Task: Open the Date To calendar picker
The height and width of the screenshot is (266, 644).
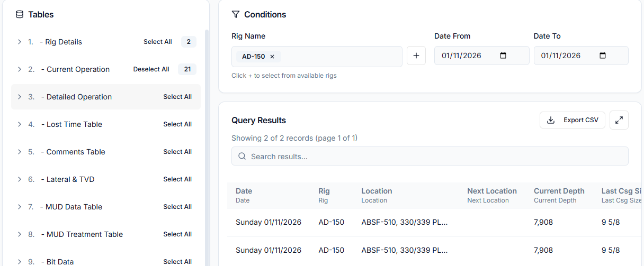Action: point(602,56)
